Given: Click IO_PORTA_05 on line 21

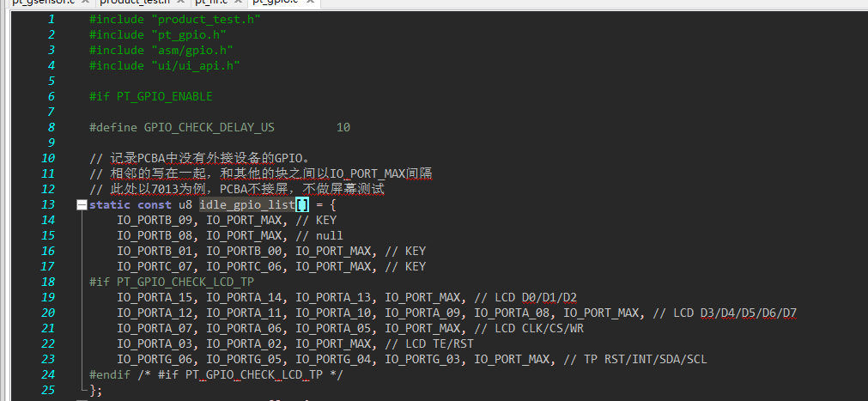Looking at the screenshot, I should [333, 329].
